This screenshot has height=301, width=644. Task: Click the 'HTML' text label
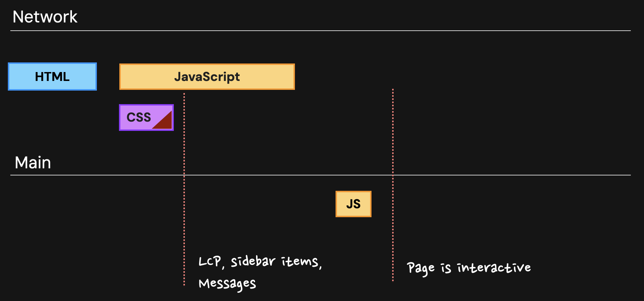tap(52, 77)
